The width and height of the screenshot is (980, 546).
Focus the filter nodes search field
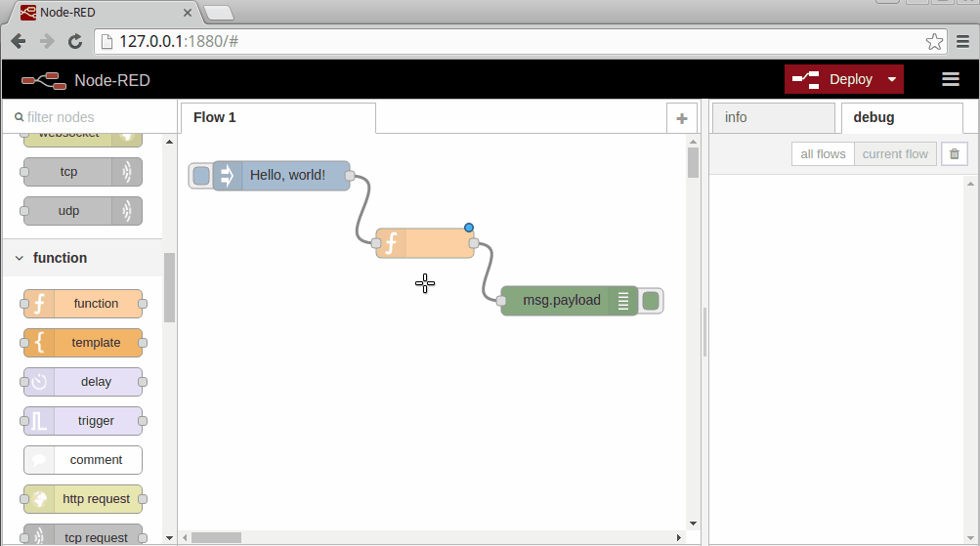tap(91, 117)
